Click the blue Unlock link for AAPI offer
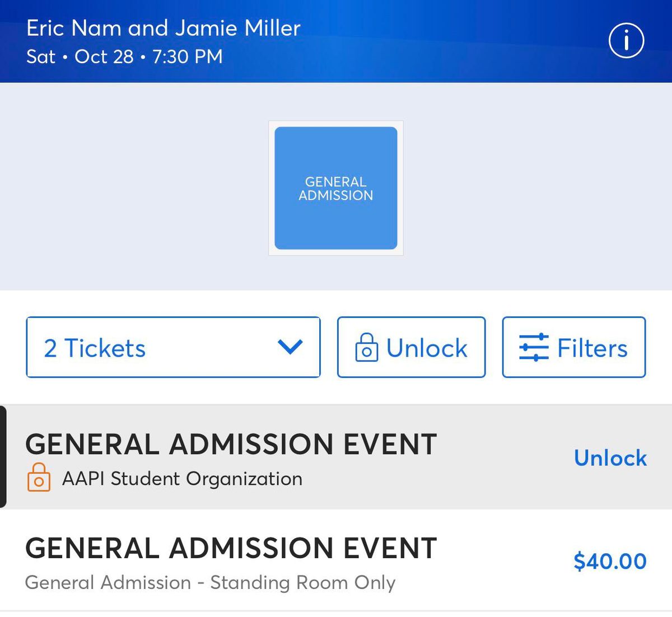 coord(610,458)
